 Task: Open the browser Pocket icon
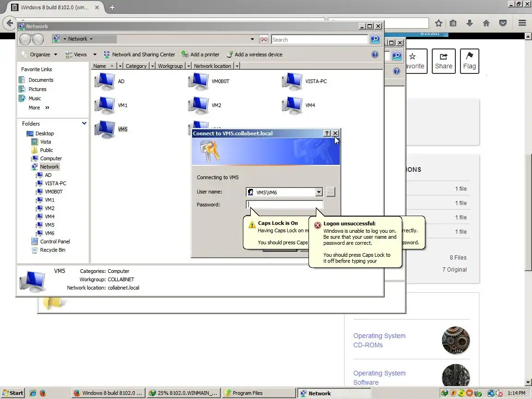[x=503, y=23]
